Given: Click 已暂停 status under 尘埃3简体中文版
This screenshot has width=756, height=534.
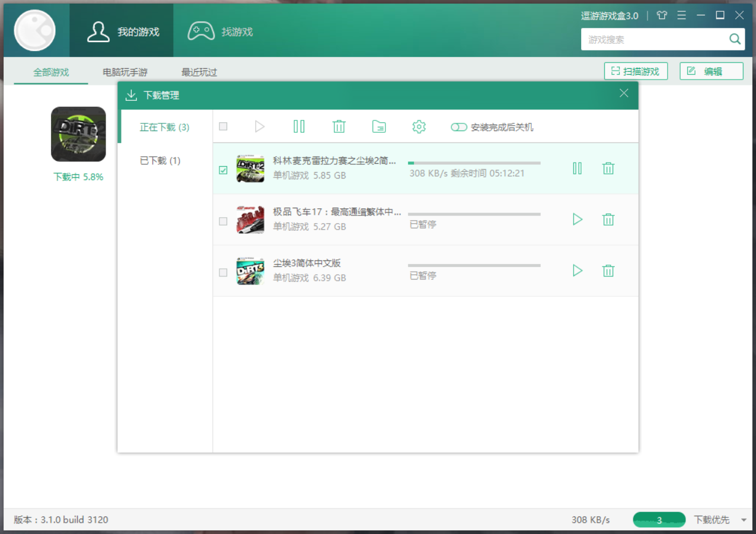Looking at the screenshot, I should 423,276.
